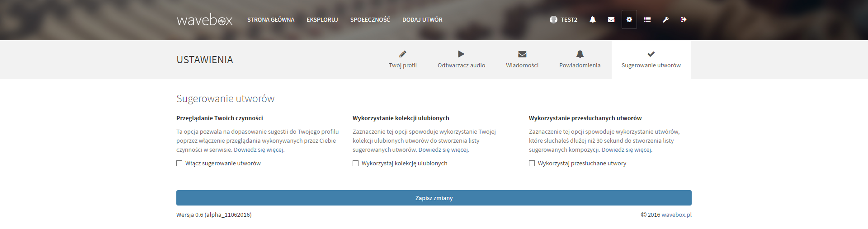The image size is (868, 229).
Task: Click the Sugerowanie utworów section heading
Action: (x=225, y=98)
